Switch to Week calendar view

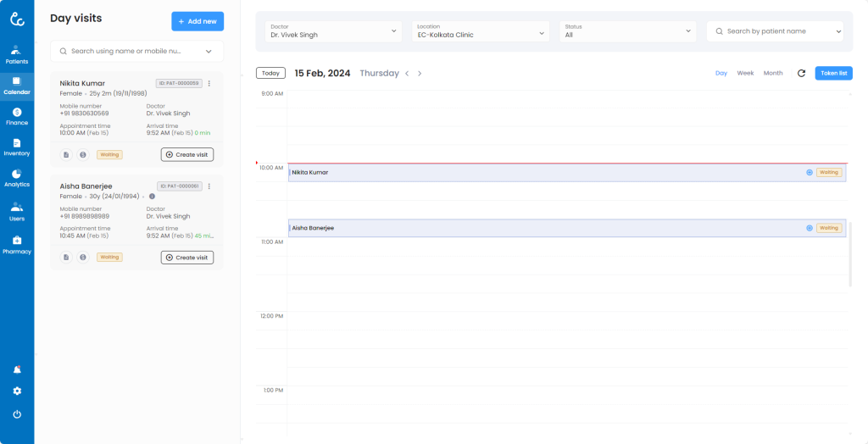click(745, 74)
